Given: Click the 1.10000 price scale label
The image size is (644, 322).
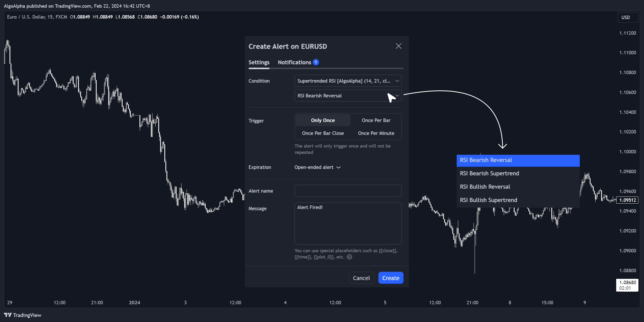Looking at the screenshot, I should point(628,151).
